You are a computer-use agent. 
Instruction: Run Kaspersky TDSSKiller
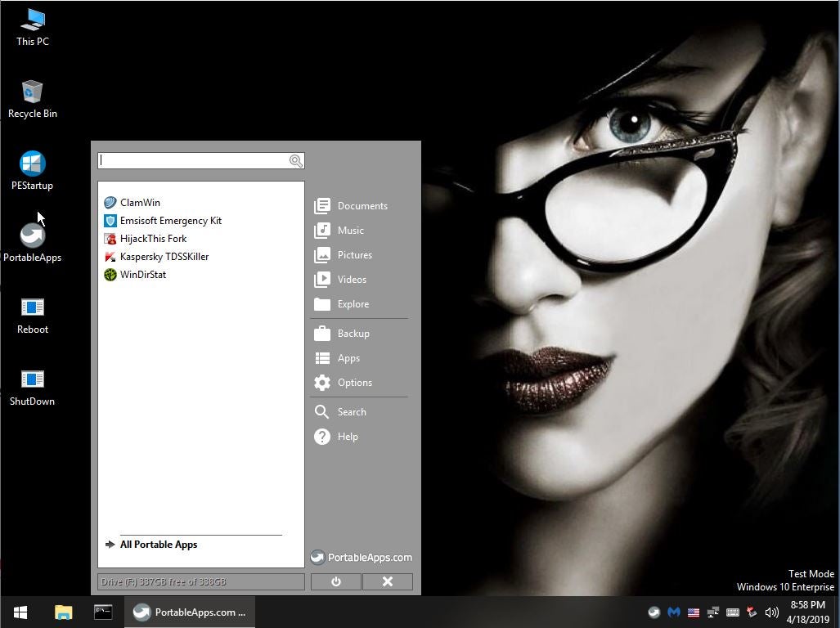click(164, 256)
